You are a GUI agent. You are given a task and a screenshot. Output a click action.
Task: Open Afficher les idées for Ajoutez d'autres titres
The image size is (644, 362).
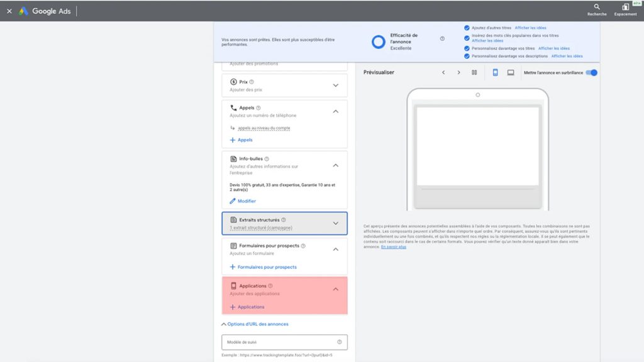pos(530,28)
